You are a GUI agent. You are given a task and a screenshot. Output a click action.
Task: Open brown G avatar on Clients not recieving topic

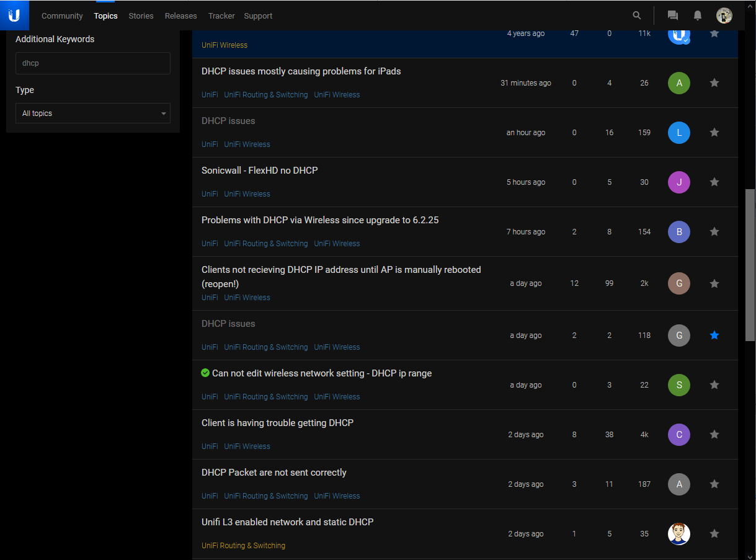(x=679, y=283)
